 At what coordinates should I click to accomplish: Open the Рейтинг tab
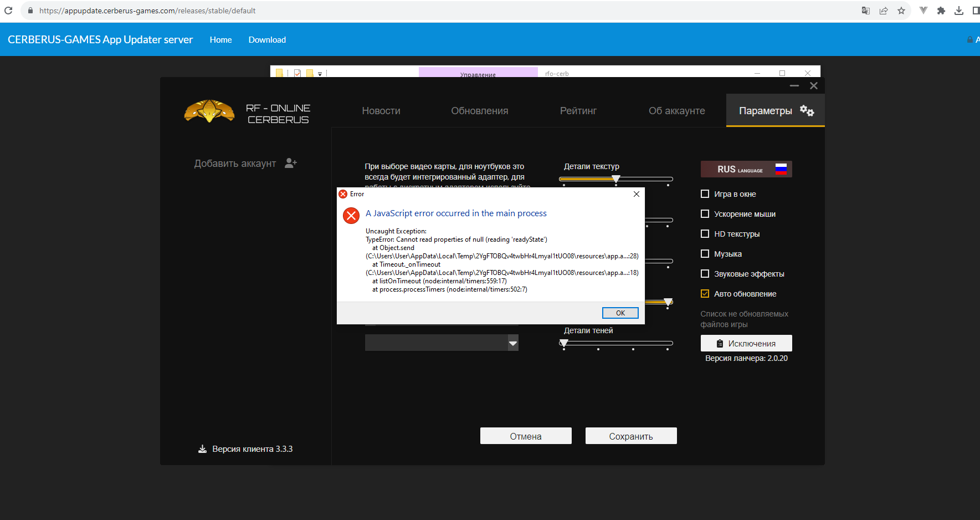pos(578,111)
